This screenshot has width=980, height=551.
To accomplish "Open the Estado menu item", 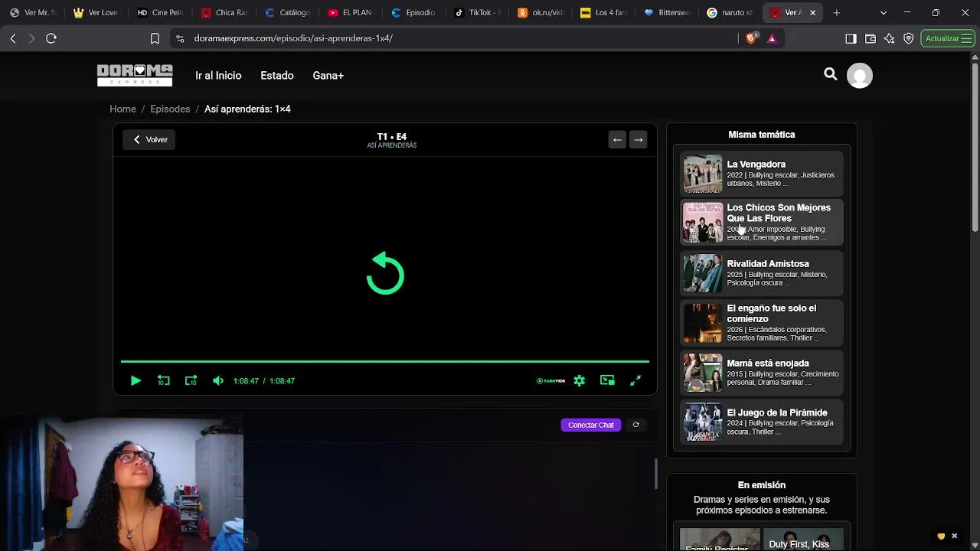I will pyautogui.click(x=277, y=75).
